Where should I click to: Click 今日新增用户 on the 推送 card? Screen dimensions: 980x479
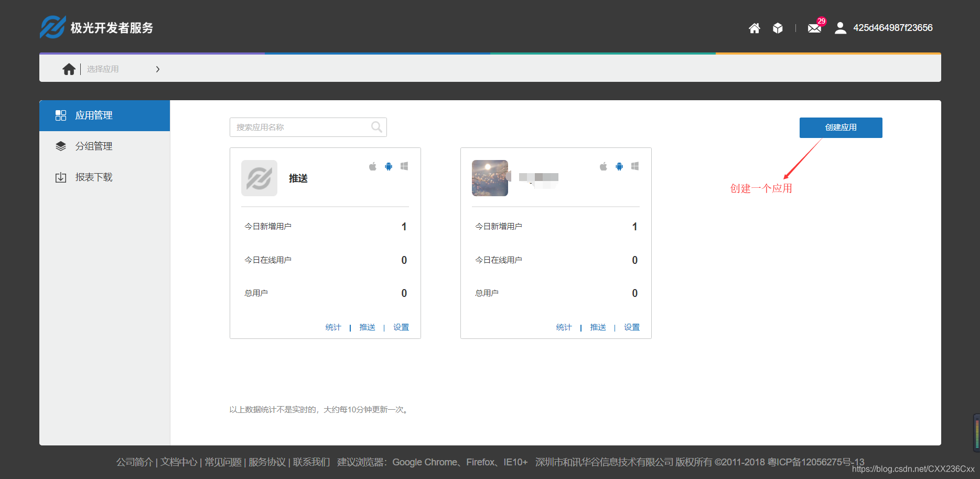click(x=268, y=227)
